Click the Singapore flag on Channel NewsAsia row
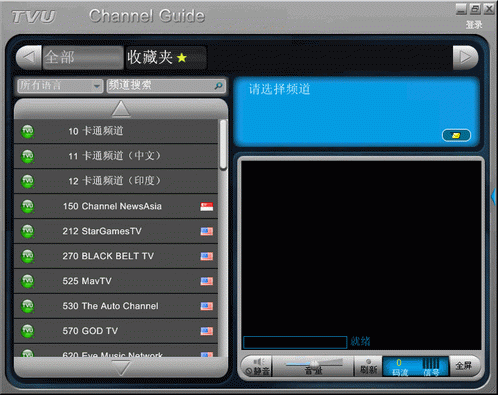The image size is (498, 395). [x=207, y=206]
